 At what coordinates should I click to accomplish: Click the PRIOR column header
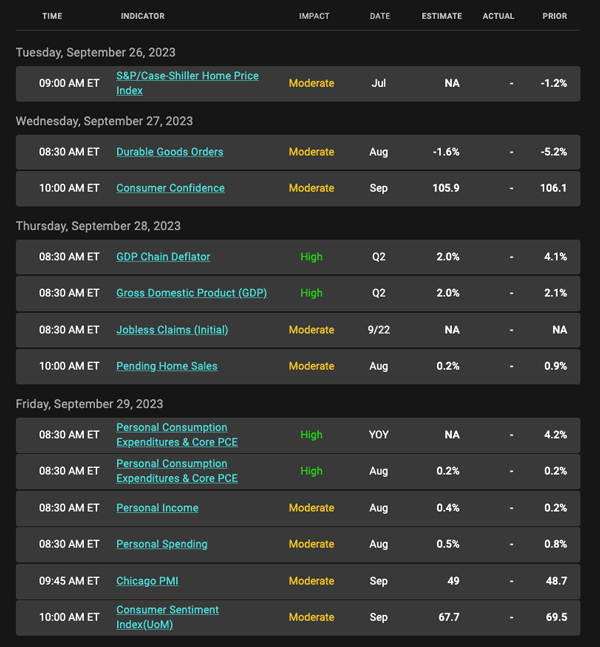coord(555,16)
